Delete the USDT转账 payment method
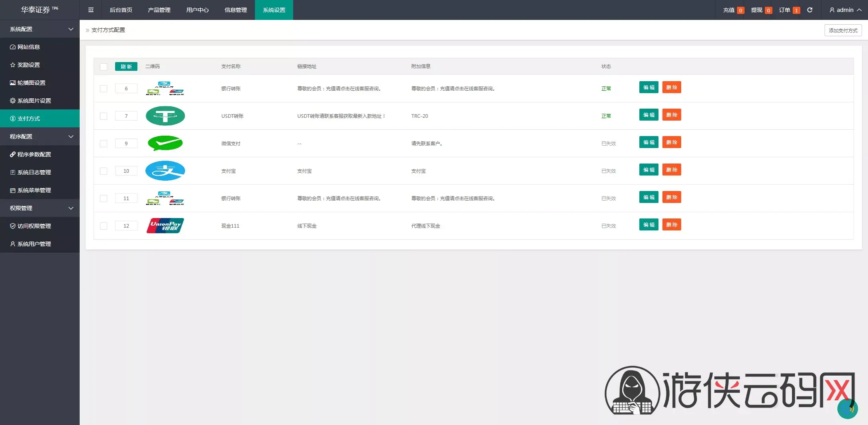This screenshot has width=868, height=425. point(672,115)
